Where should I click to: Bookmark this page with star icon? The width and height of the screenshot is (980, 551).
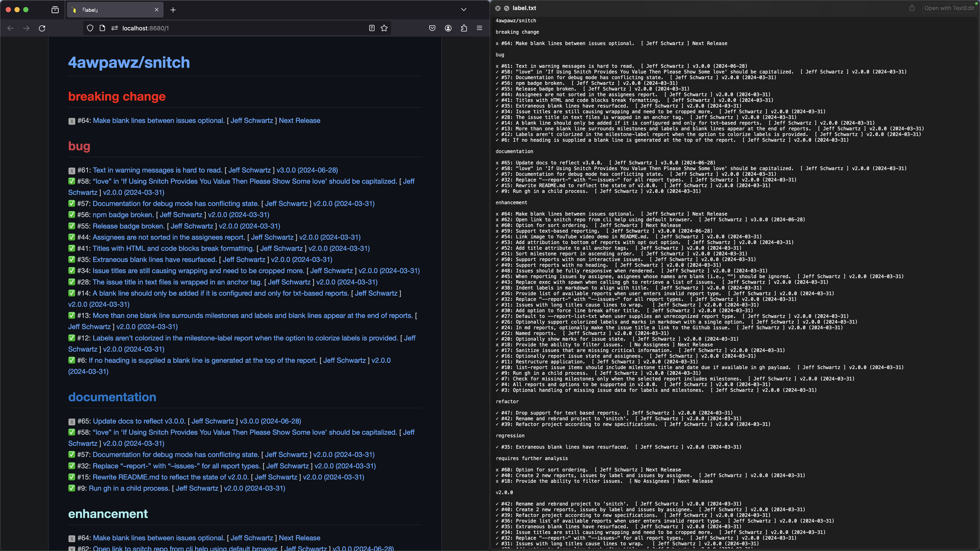pyautogui.click(x=384, y=28)
